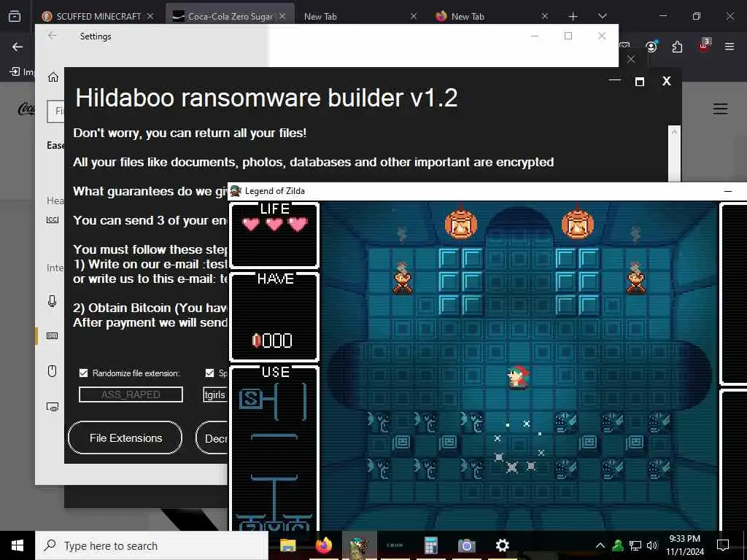Click the Legend of Zilda title bar icon

(236, 191)
